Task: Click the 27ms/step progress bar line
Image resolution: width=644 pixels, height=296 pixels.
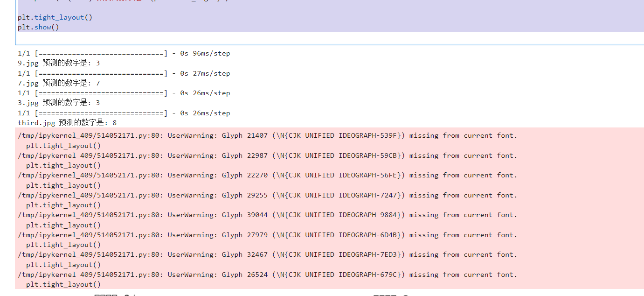Action: tap(124, 73)
